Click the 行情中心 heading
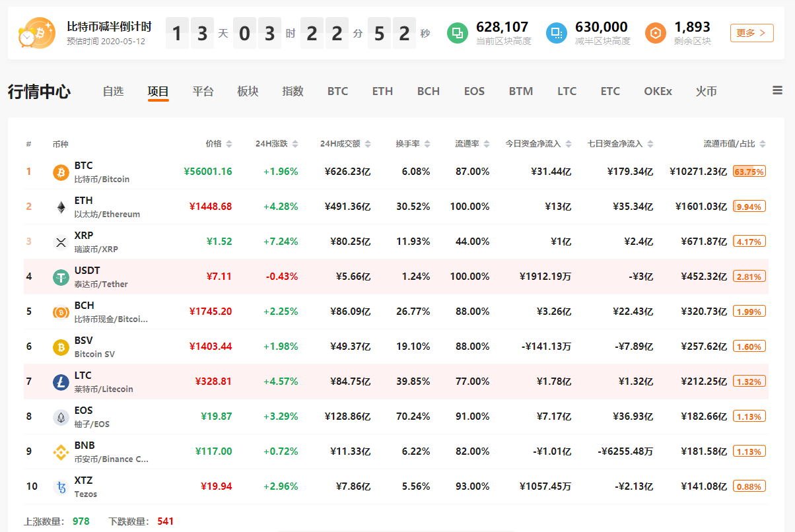 [x=40, y=92]
